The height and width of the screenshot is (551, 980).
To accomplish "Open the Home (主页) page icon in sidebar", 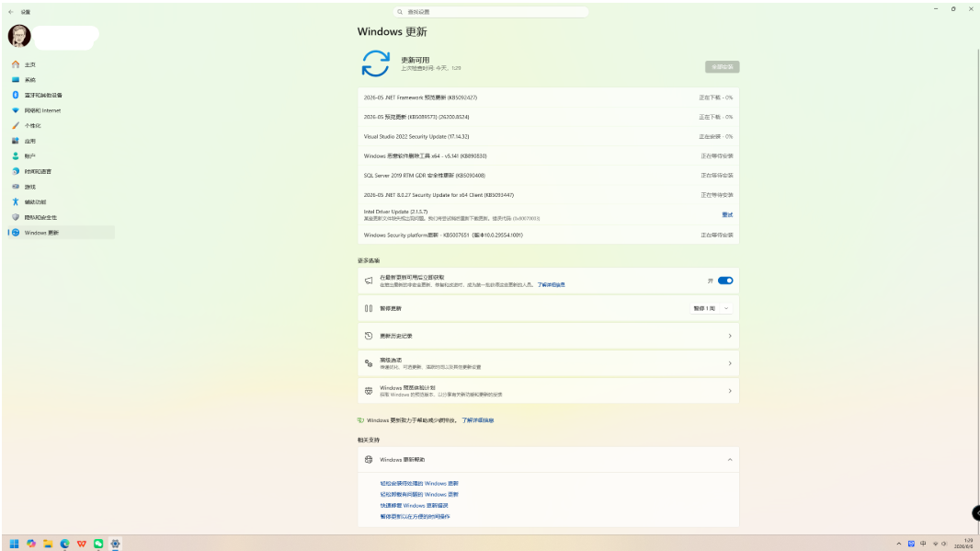I will coord(16,64).
